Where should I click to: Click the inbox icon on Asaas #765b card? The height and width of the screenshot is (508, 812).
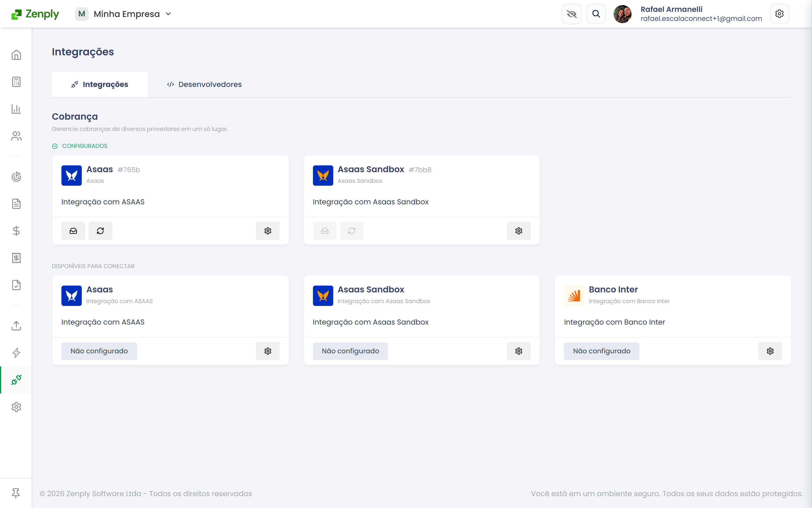[73, 231]
